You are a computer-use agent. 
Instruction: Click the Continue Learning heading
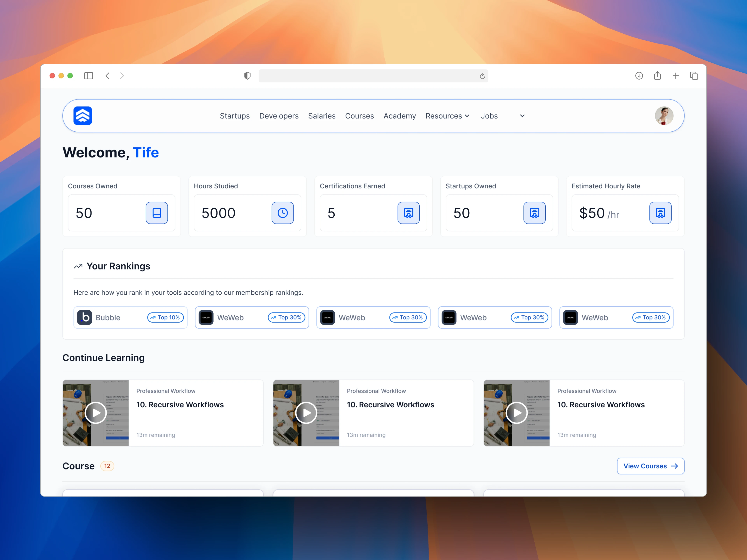[x=103, y=358]
